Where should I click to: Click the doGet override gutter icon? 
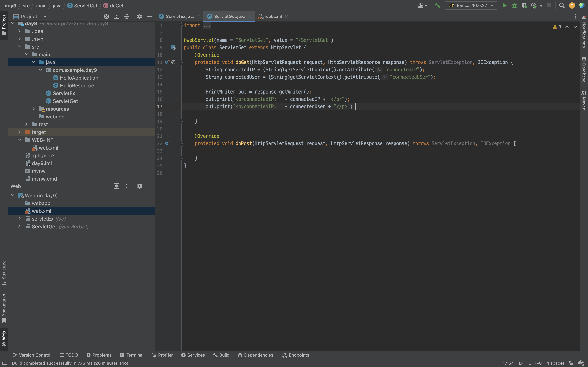click(x=167, y=62)
